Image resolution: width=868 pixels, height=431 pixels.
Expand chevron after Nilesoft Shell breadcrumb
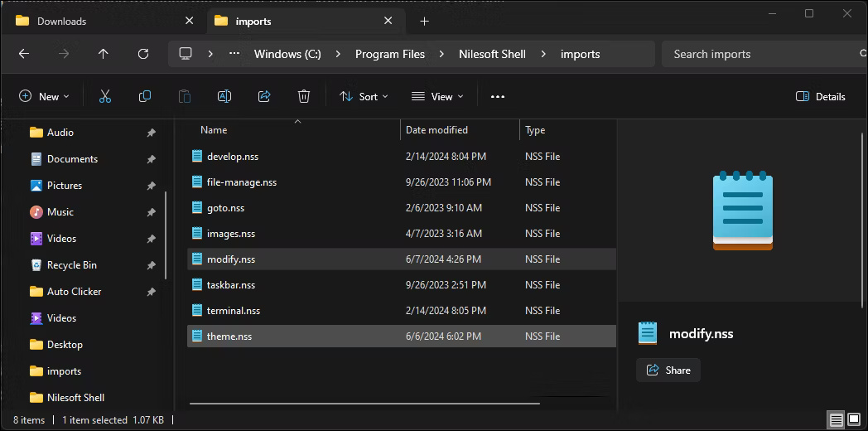(543, 54)
